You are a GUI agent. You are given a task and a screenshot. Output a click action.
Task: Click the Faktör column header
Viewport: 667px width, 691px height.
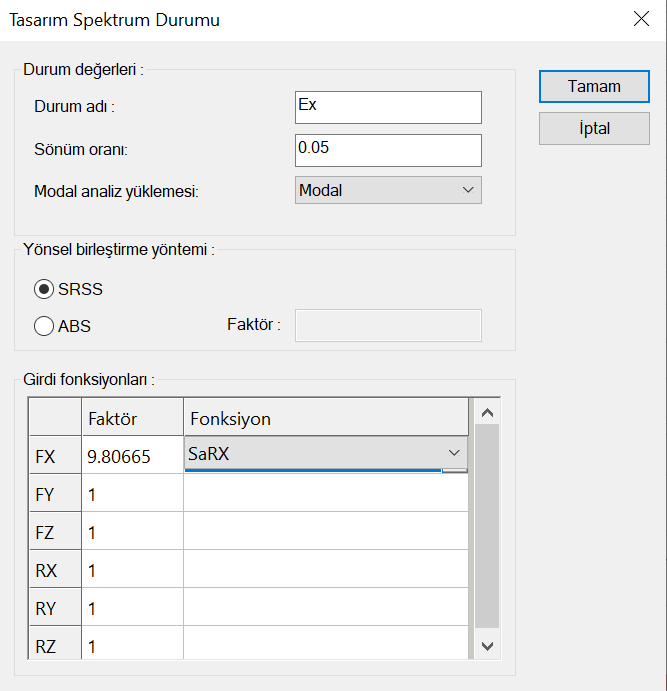coord(132,418)
